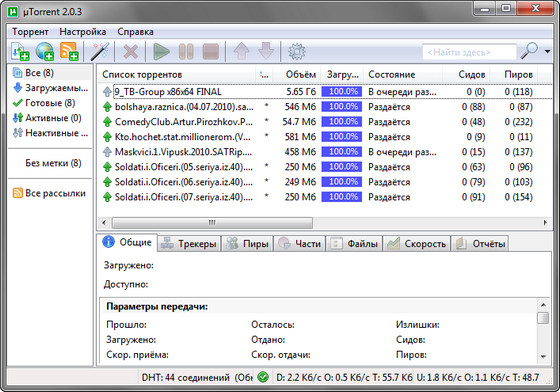Click the Move Up Queue arrow icon
The height and width of the screenshot is (392, 560).
(241, 52)
